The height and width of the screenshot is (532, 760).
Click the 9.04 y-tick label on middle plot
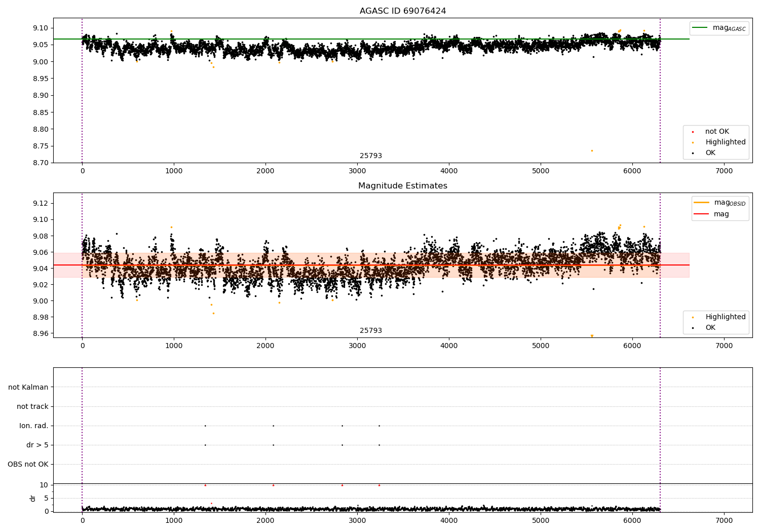pyautogui.click(x=40, y=269)
